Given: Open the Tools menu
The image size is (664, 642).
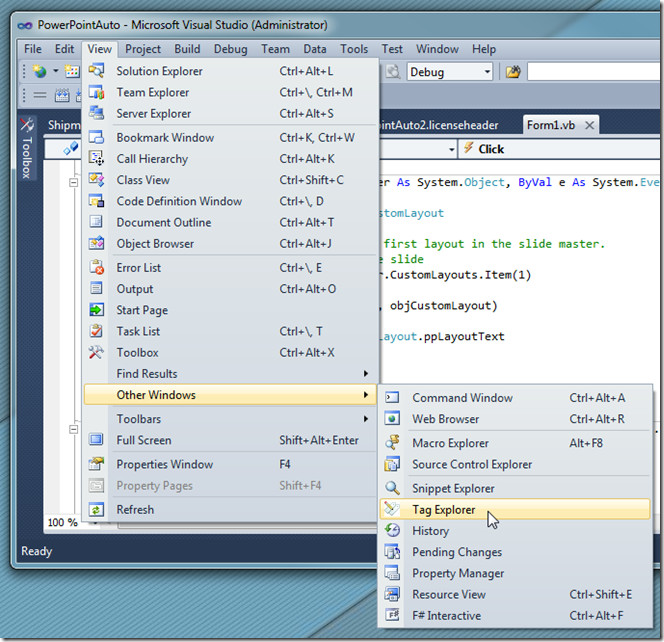Looking at the screenshot, I should pos(354,49).
